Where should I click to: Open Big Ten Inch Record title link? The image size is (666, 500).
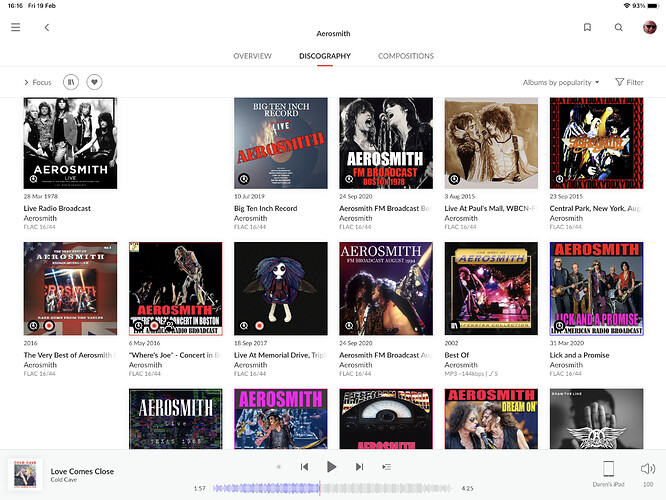(265, 208)
